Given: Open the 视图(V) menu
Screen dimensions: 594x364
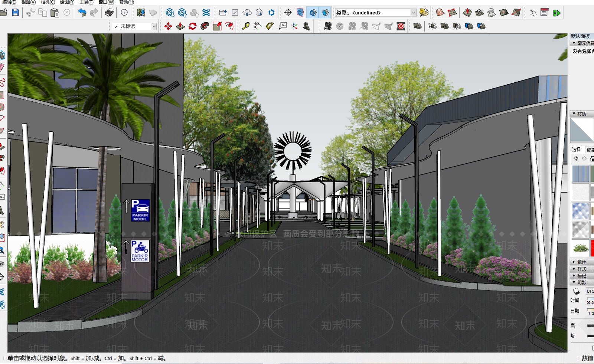Looking at the screenshot, I should tap(29, 2).
